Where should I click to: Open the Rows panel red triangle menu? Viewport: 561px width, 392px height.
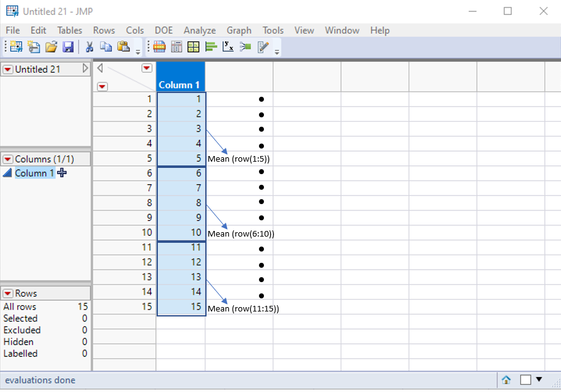pos(7,293)
